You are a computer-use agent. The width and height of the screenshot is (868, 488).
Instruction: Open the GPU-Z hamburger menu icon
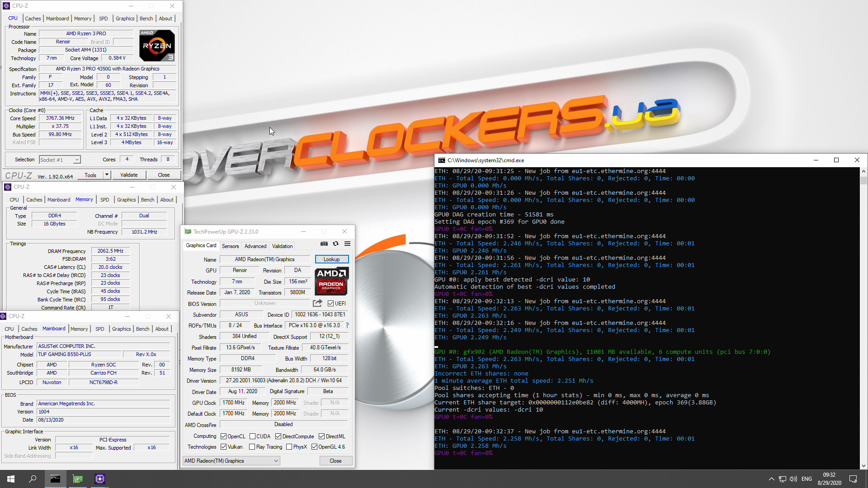tap(347, 244)
